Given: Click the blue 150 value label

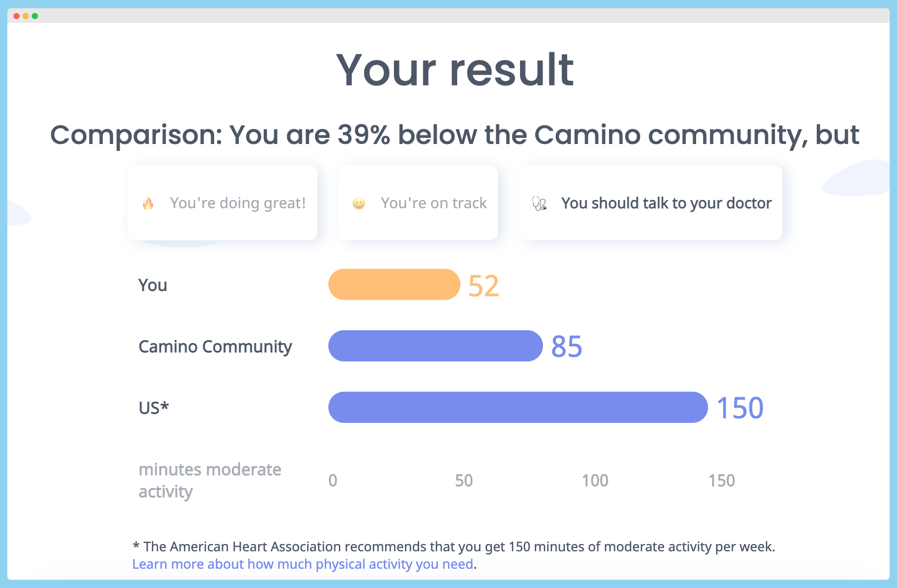Looking at the screenshot, I should 740,408.
